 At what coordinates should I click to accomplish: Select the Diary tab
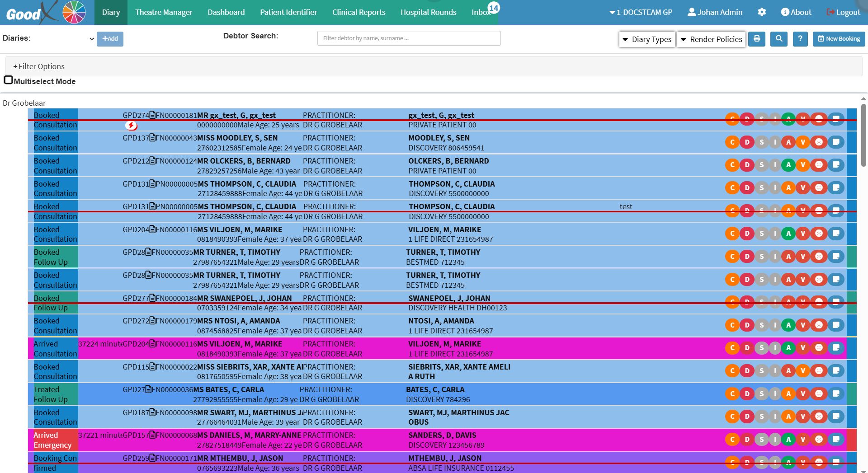coord(111,12)
